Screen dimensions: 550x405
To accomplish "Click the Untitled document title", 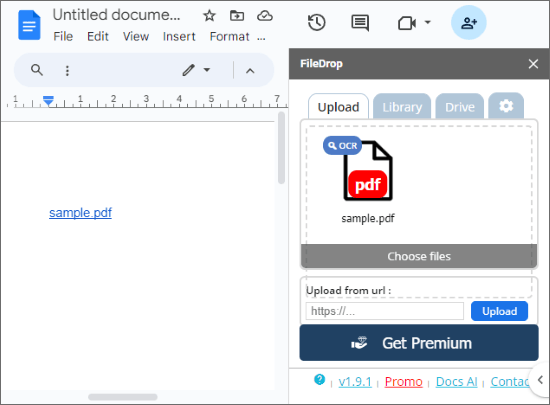I will 116,15.
